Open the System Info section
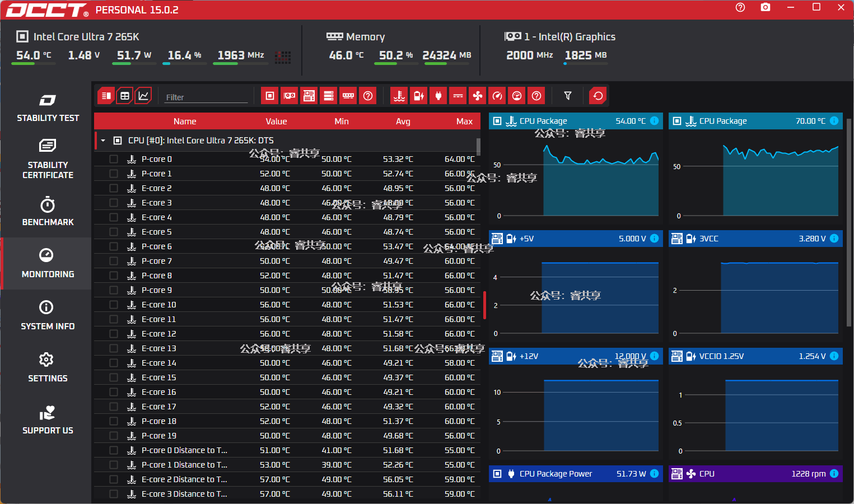Image resolution: width=854 pixels, height=504 pixels. 48,315
